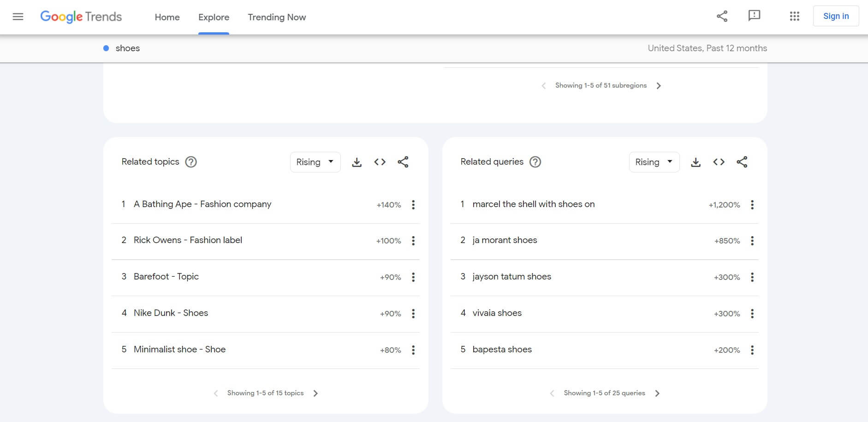Open the Google apps grid
Viewport: 868px width, 422px height.
[794, 16]
